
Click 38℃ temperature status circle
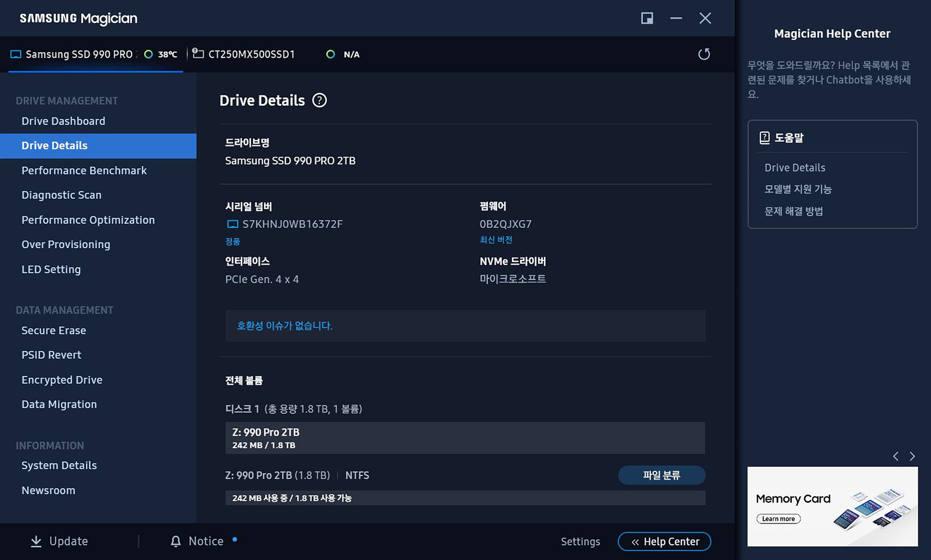[148, 54]
